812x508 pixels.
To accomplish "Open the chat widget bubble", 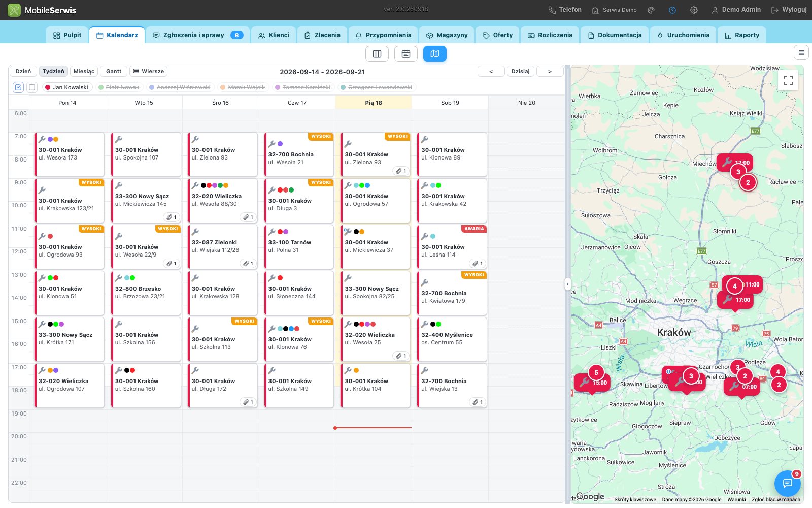I will tap(787, 483).
